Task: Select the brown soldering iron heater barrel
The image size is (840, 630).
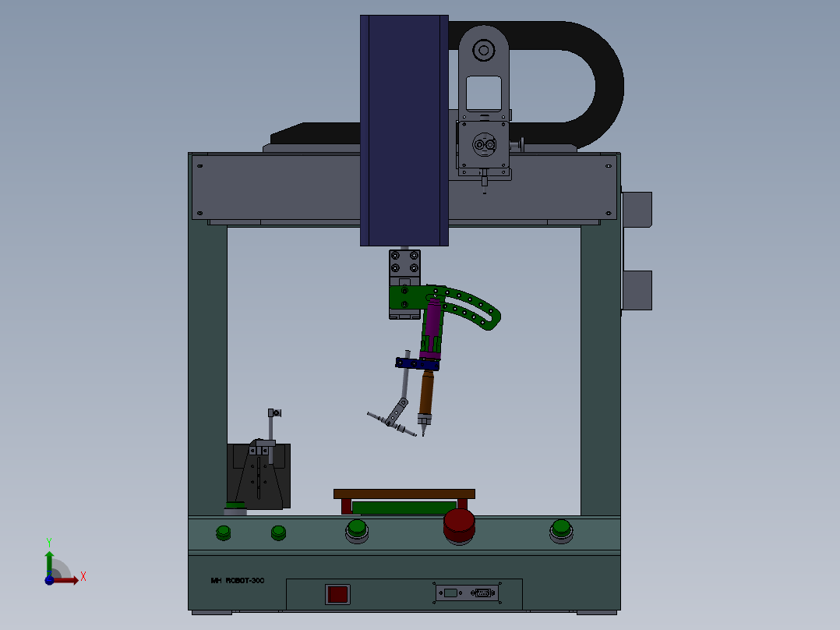Action: click(426, 393)
